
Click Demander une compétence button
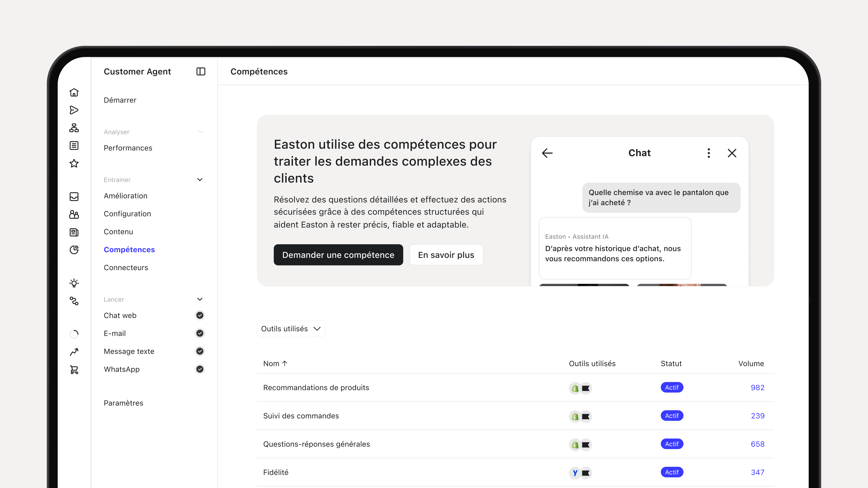coord(338,255)
